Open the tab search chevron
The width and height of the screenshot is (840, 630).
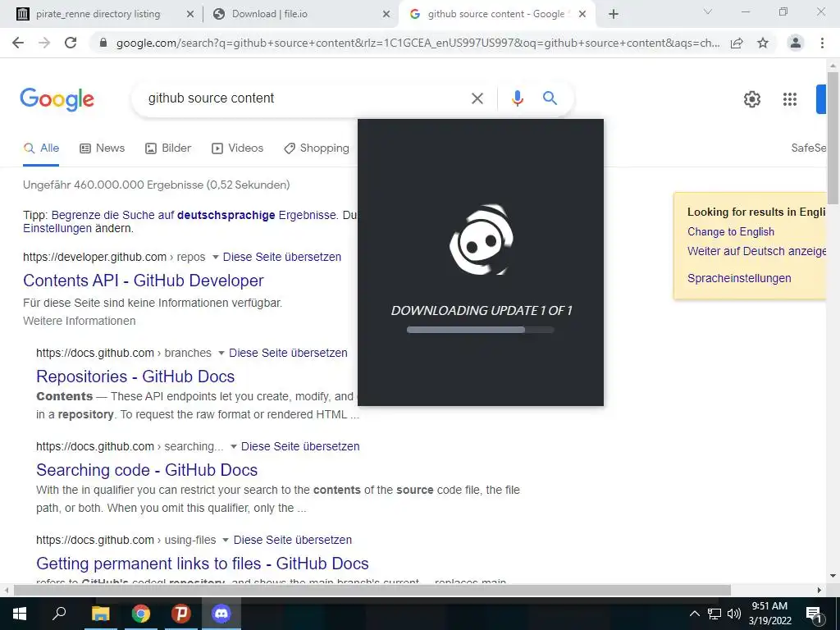(708, 11)
